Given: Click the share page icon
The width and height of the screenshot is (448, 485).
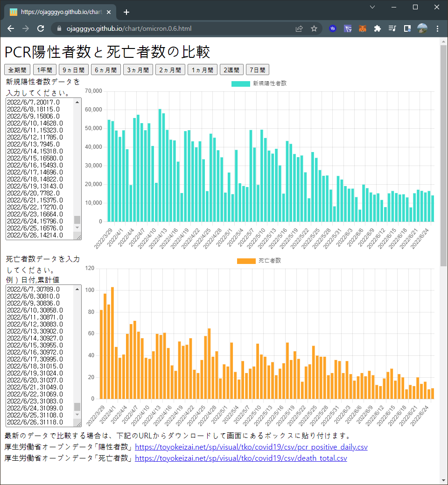Looking at the screenshot, I should click(299, 29).
